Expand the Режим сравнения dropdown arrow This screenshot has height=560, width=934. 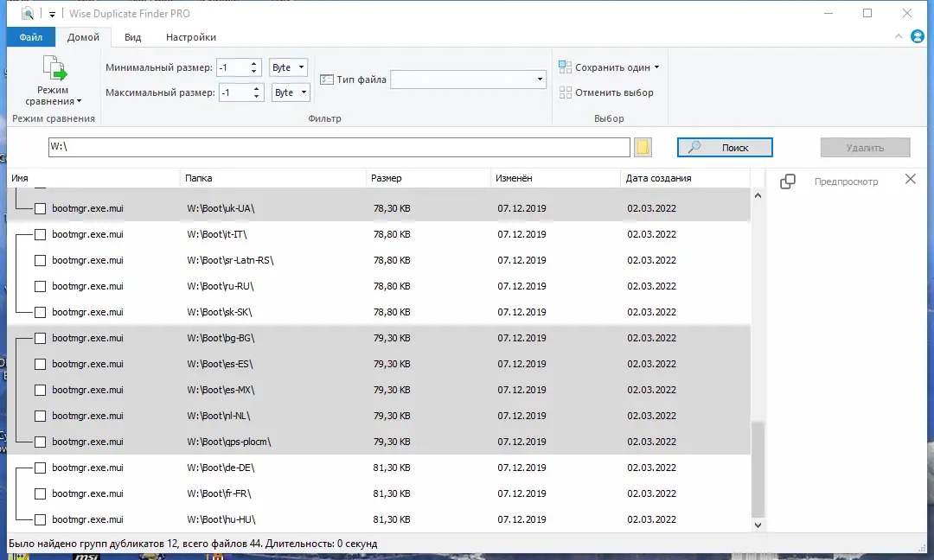click(x=80, y=101)
